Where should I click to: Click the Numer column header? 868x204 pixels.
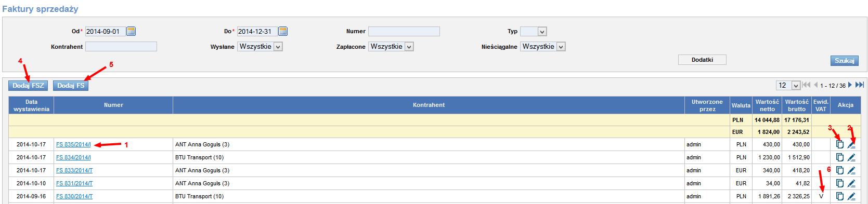click(113, 105)
